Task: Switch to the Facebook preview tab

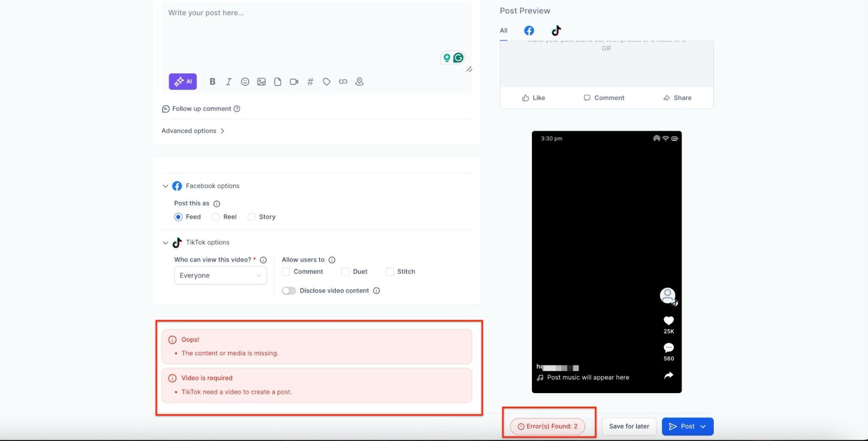Action: click(x=529, y=30)
